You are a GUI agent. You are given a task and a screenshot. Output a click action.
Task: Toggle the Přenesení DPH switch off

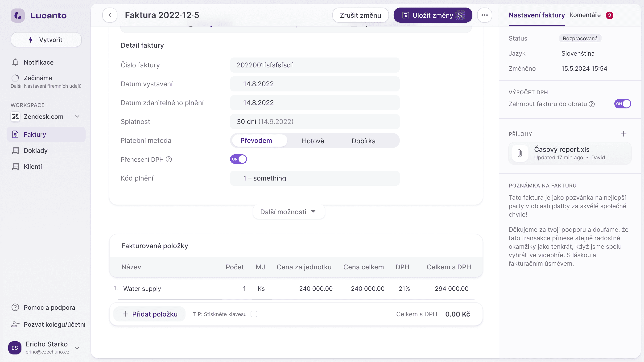point(238,159)
